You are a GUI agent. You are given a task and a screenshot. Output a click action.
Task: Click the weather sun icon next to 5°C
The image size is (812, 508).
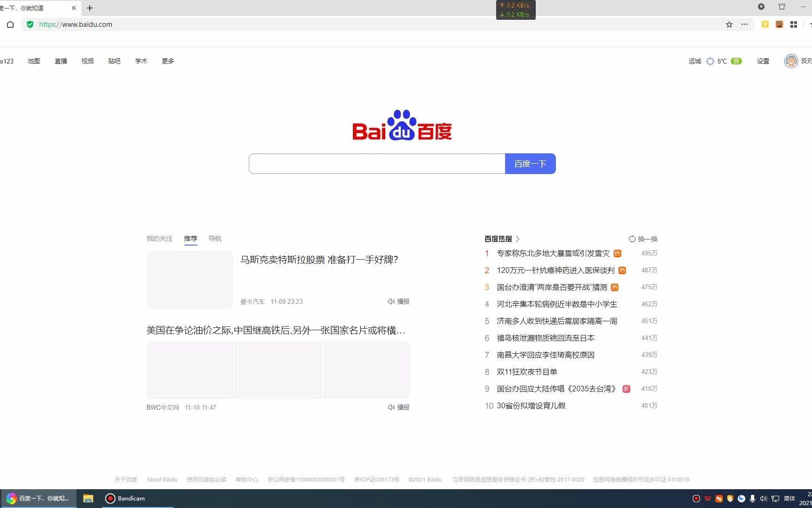tap(710, 61)
